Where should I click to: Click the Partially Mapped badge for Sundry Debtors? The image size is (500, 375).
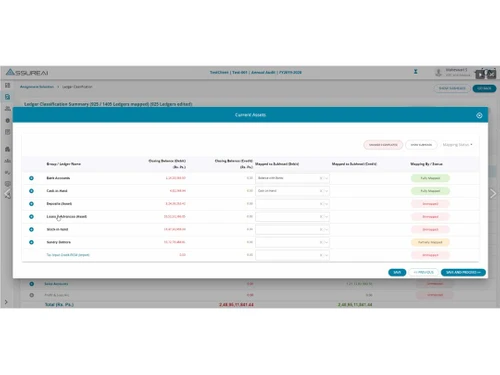(x=430, y=242)
